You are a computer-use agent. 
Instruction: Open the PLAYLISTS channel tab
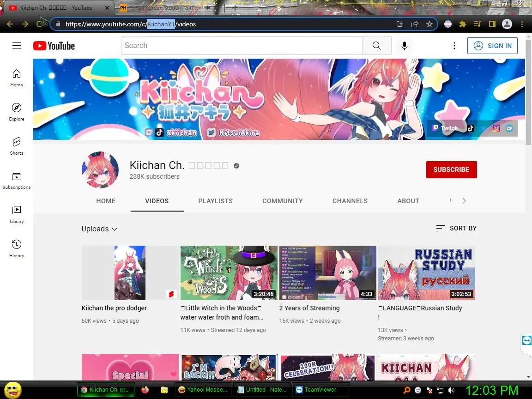[x=216, y=201]
